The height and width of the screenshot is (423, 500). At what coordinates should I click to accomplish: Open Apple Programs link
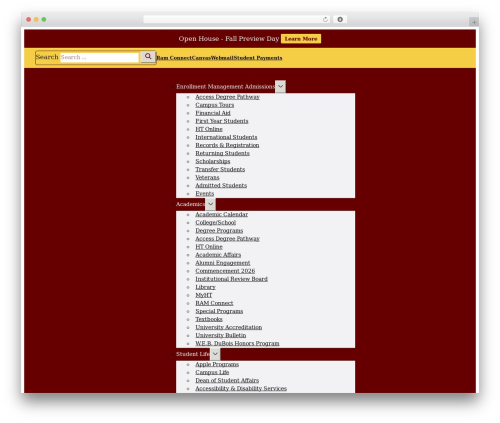217,364
